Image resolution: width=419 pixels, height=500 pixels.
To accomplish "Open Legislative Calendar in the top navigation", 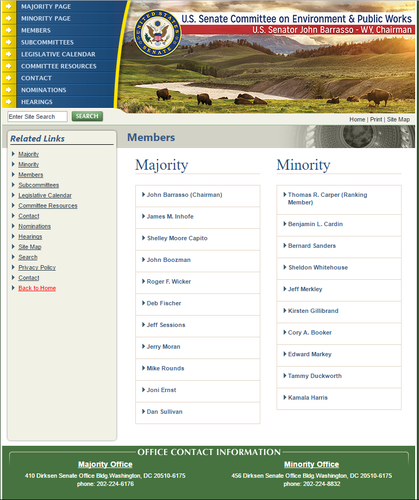I will point(58,54).
